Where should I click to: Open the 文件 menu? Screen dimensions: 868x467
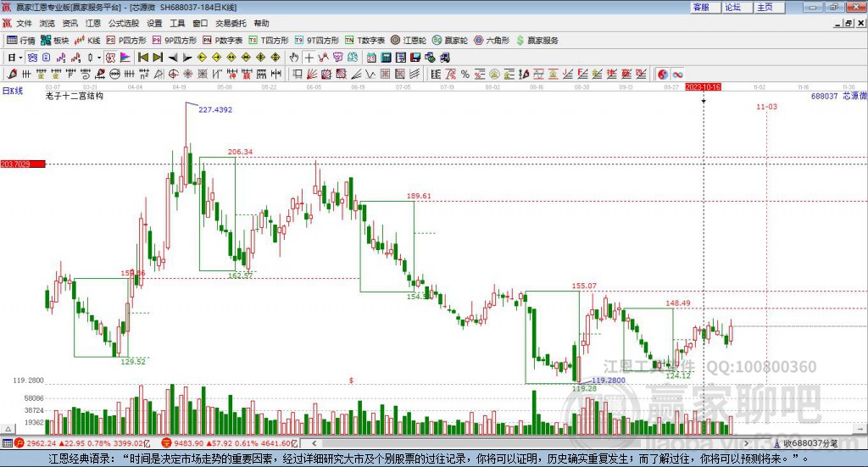(x=25, y=23)
